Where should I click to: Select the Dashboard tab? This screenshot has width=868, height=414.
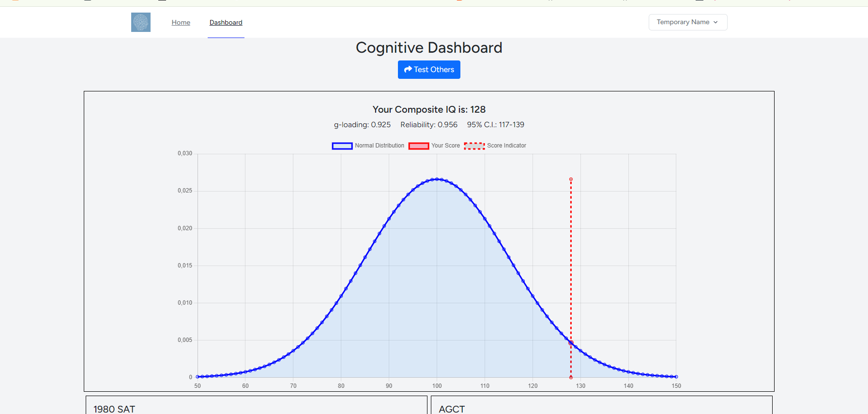[x=226, y=22]
